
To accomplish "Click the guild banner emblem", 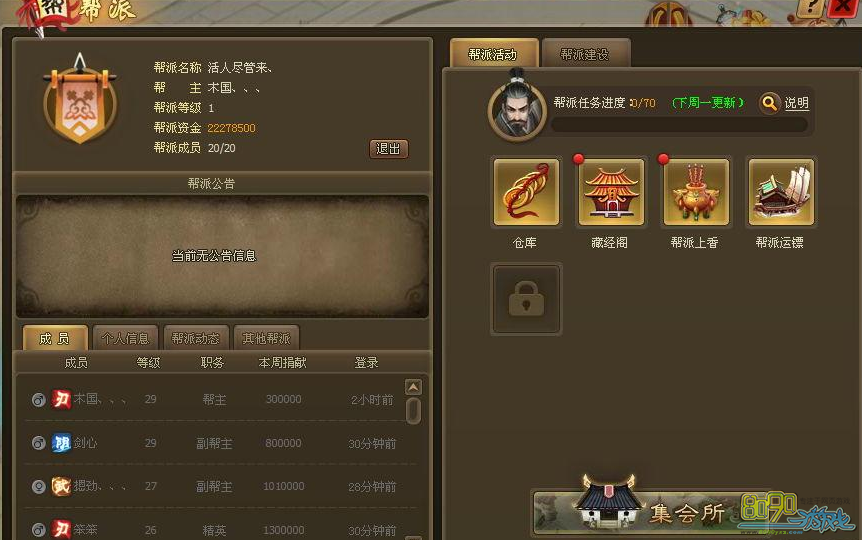I will click(80, 99).
